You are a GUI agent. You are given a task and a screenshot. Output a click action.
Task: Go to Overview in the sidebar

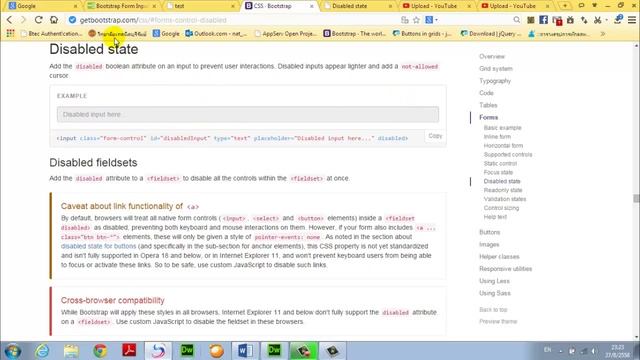492,56
